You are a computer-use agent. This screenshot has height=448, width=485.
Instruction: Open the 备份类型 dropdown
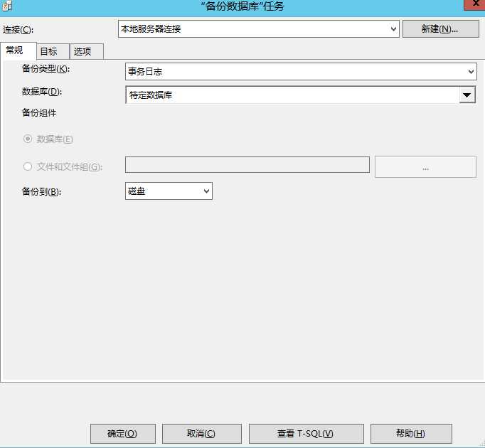tap(301, 72)
